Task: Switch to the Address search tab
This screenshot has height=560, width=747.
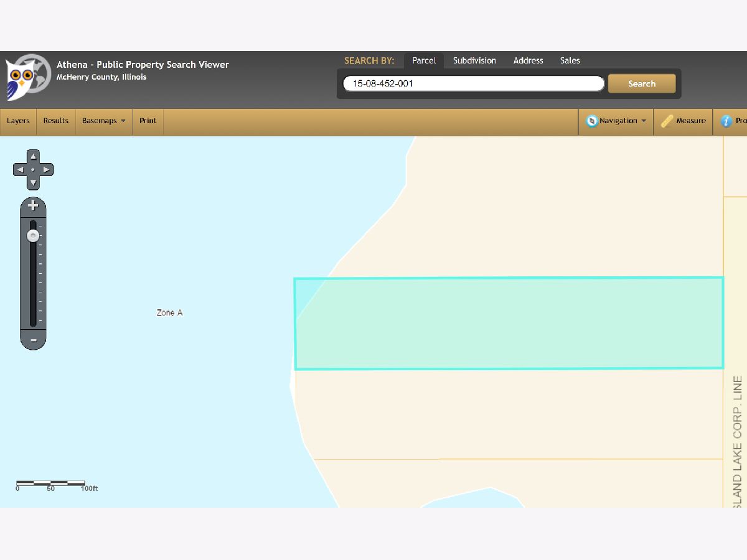Action: pos(528,60)
